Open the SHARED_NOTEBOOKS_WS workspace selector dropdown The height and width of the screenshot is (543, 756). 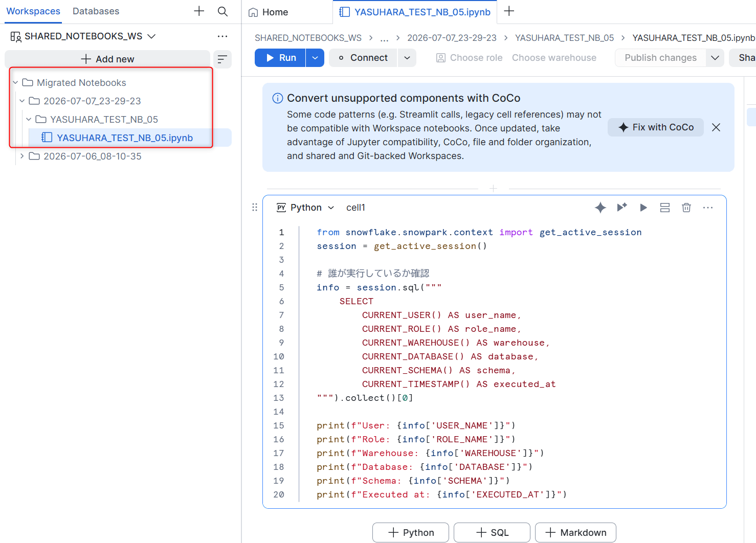coord(83,36)
